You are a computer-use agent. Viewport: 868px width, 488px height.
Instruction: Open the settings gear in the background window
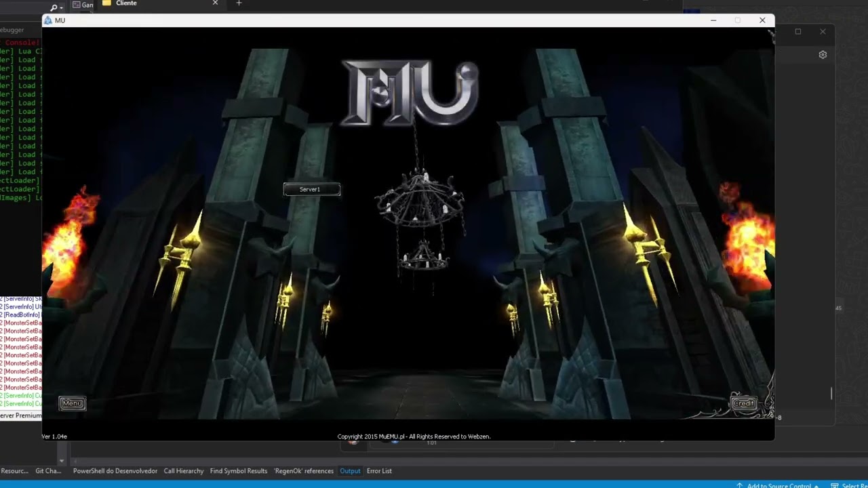coord(823,55)
